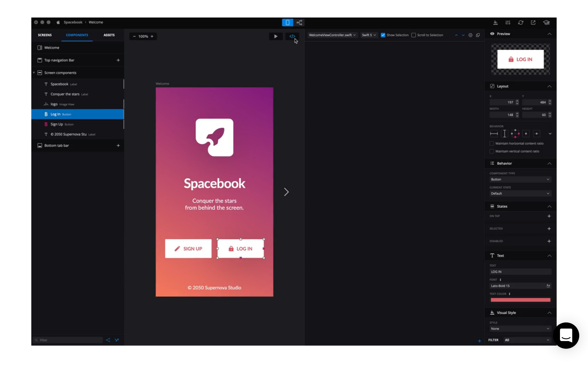The image size is (588, 366).
Task: Switch to the device design mode icon
Action: 287,23
